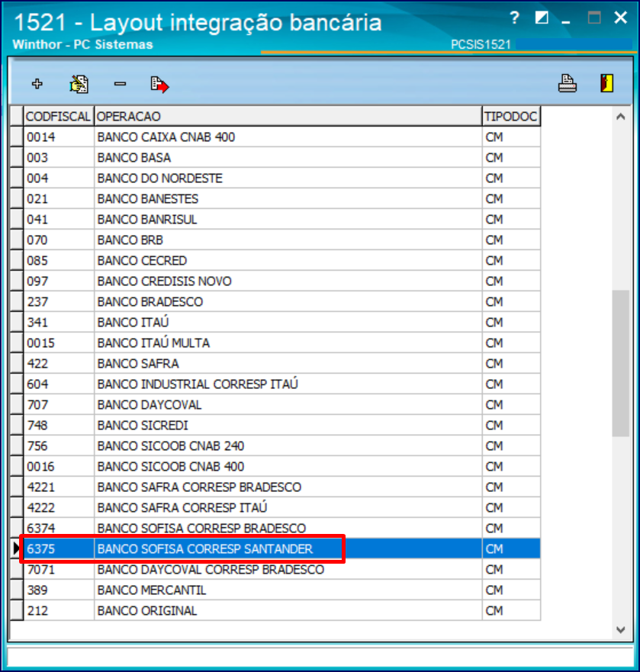Click the BANCO ITAÚ operation cell for code 341

288,323
